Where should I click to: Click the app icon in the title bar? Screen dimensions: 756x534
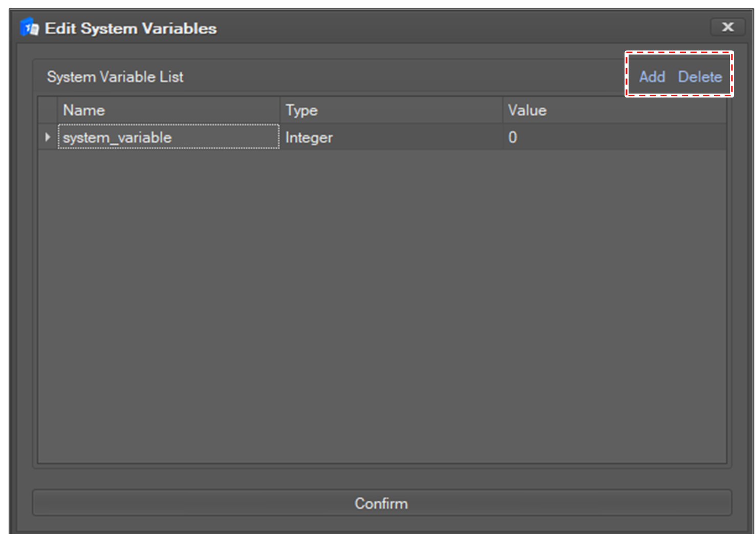pos(29,28)
